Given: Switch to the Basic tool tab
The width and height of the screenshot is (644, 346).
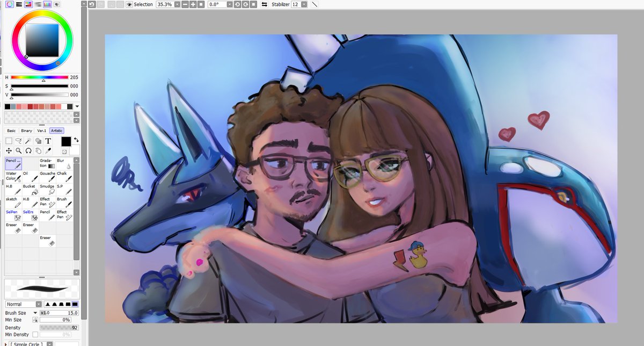Looking at the screenshot, I should pos(11,131).
